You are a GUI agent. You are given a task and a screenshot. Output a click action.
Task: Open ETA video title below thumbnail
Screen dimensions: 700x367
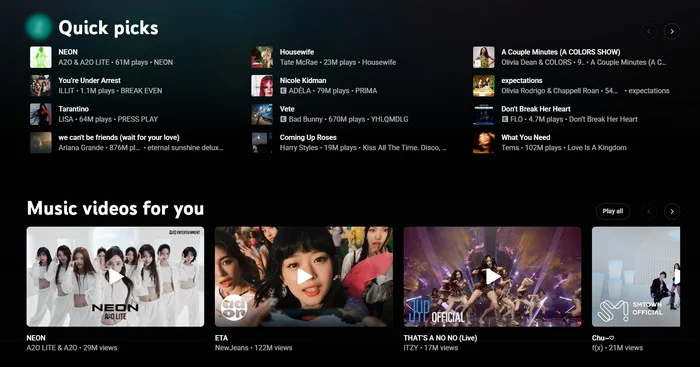221,338
